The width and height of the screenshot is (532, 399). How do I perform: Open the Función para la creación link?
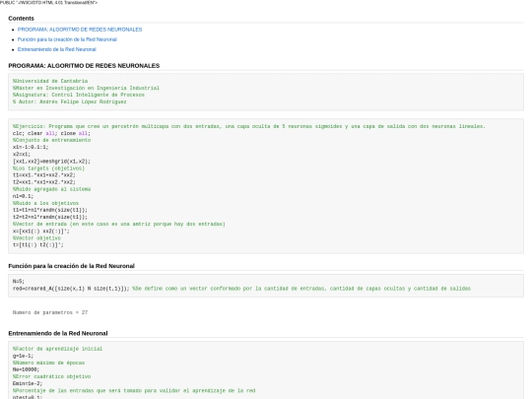point(67,39)
